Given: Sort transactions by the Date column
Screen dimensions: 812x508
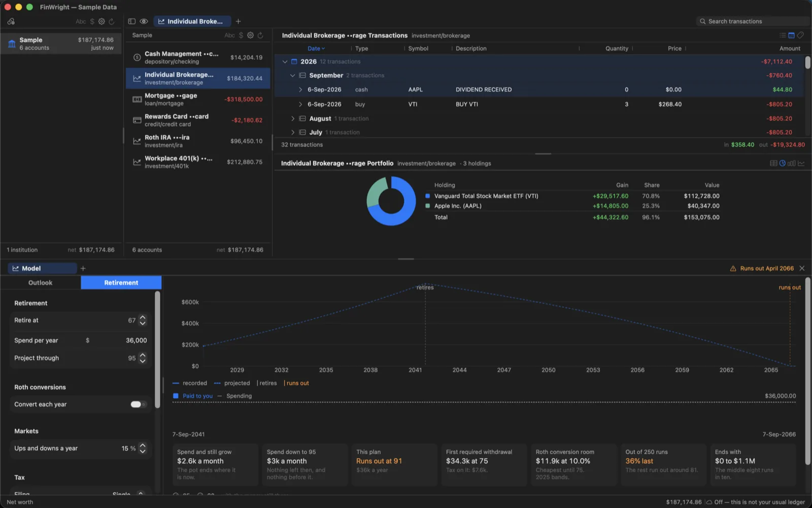Looking at the screenshot, I should pos(316,48).
